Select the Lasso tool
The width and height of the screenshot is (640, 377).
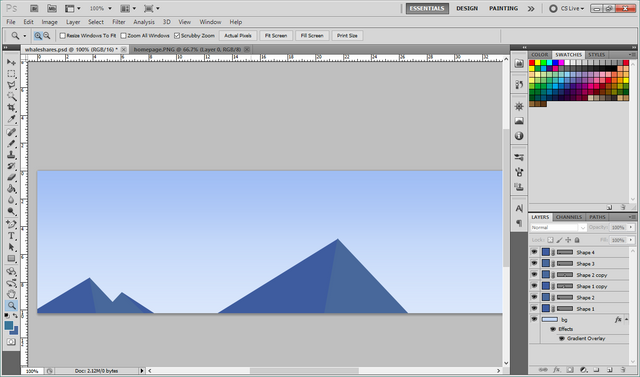(11, 85)
